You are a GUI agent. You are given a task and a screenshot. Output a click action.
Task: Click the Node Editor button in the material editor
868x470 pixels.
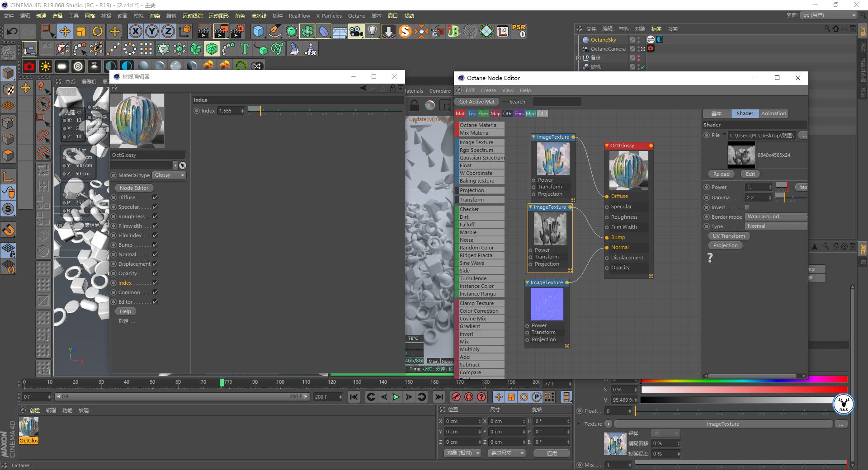134,188
